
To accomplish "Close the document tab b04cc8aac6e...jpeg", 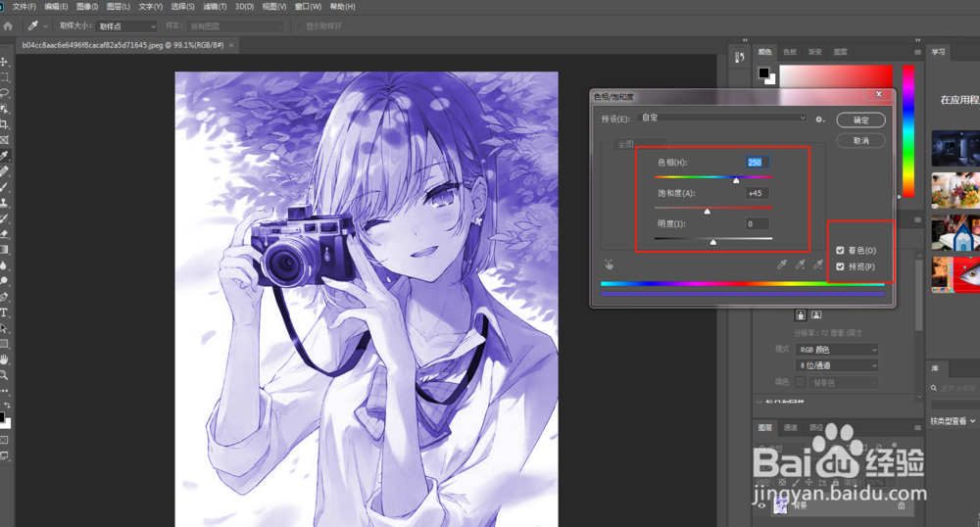I will point(231,45).
